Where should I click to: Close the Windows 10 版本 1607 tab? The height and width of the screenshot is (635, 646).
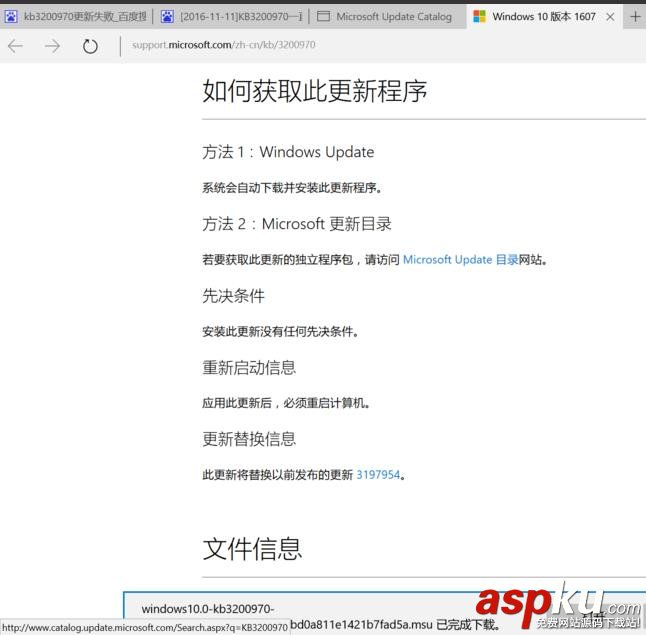(611, 17)
